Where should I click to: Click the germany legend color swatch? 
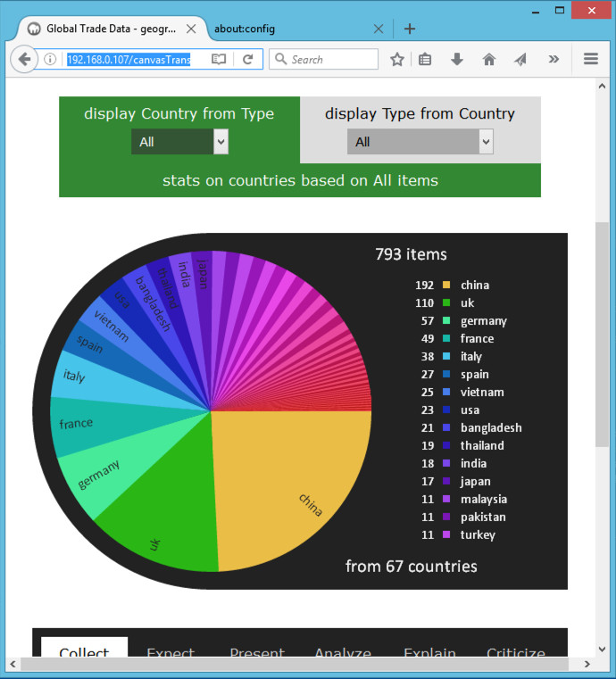(446, 320)
